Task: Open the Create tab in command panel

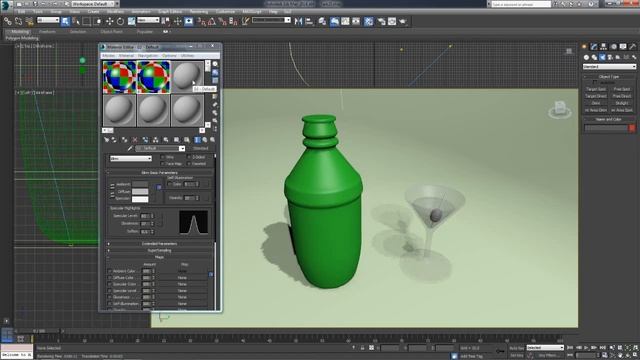Action: pos(584,47)
